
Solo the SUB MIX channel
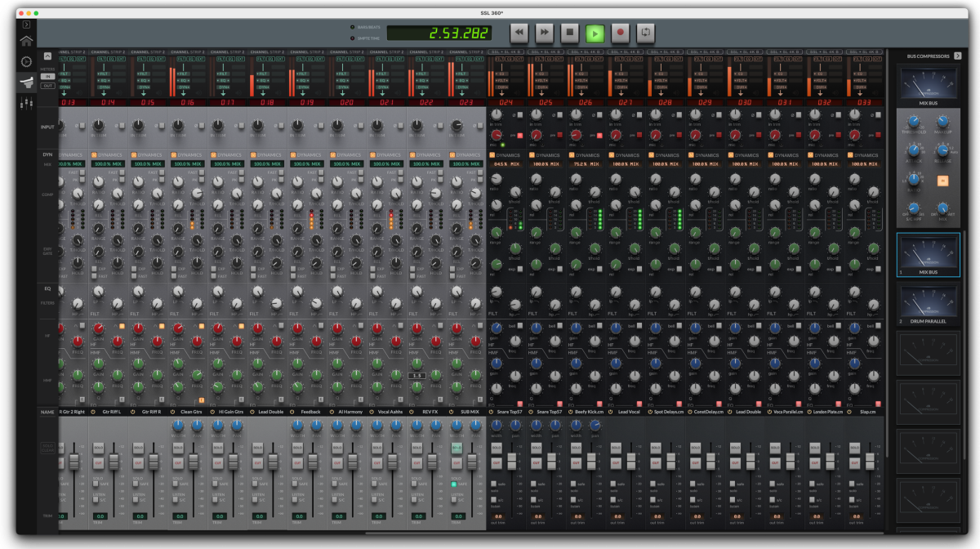coord(457,448)
